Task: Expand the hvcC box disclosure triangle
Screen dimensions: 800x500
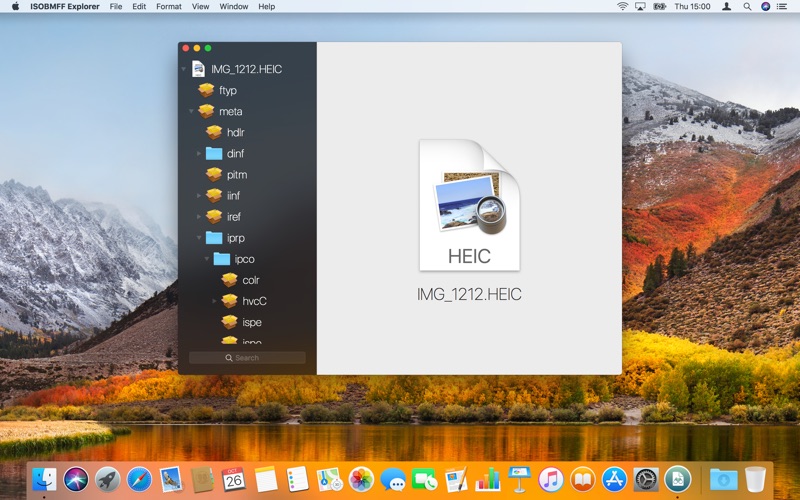Action: tap(215, 301)
